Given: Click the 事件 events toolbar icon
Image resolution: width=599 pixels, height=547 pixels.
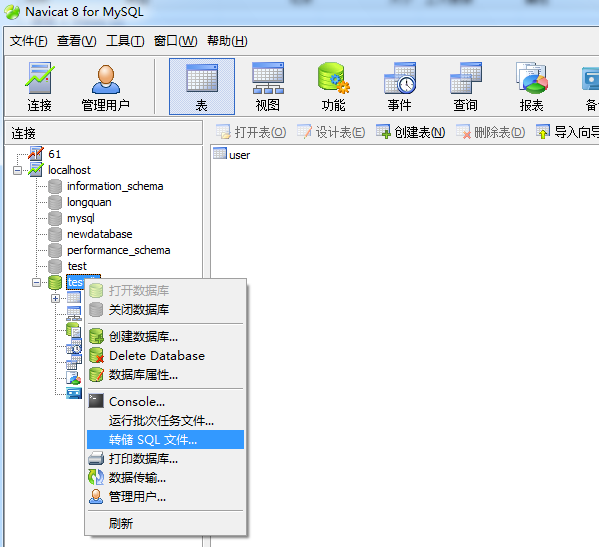Looking at the screenshot, I should coord(400,87).
